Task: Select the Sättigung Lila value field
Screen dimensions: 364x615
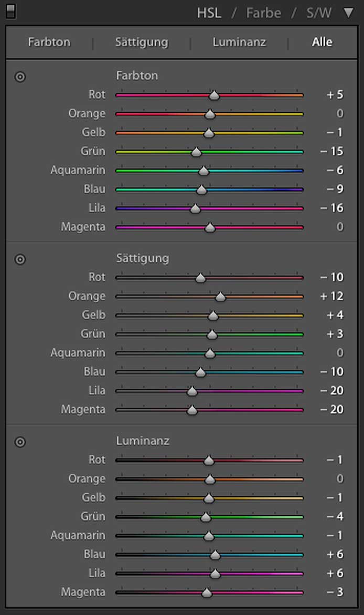Action: pos(332,391)
